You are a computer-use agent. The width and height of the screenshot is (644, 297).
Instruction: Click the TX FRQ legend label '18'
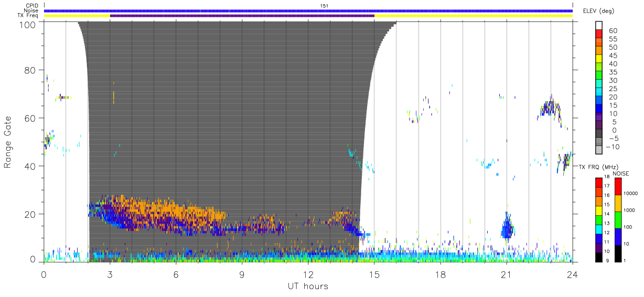coord(606,178)
